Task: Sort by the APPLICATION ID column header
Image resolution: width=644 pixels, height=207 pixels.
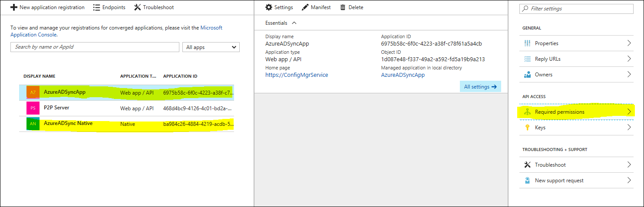Action: click(180, 76)
